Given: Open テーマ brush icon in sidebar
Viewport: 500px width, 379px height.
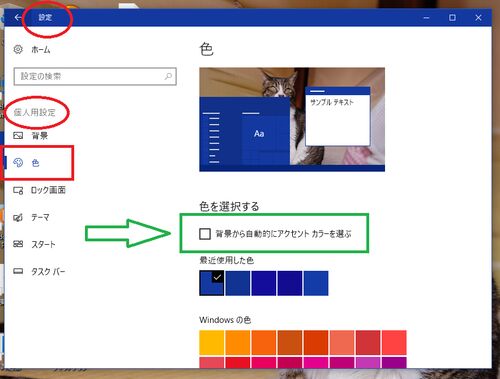Looking at the screenshot, I should 18,218.
